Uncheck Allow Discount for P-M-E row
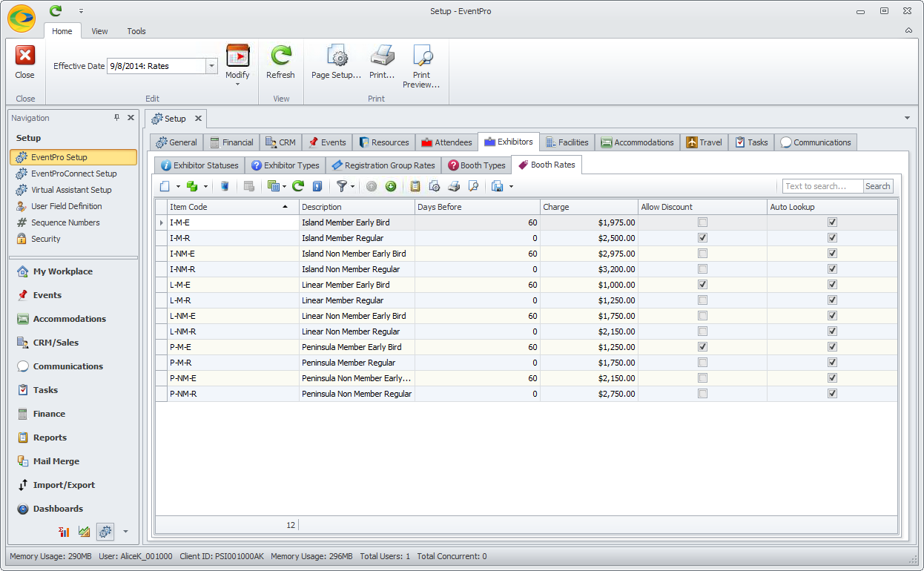The image size is (924, 571). tap(702, 347)
